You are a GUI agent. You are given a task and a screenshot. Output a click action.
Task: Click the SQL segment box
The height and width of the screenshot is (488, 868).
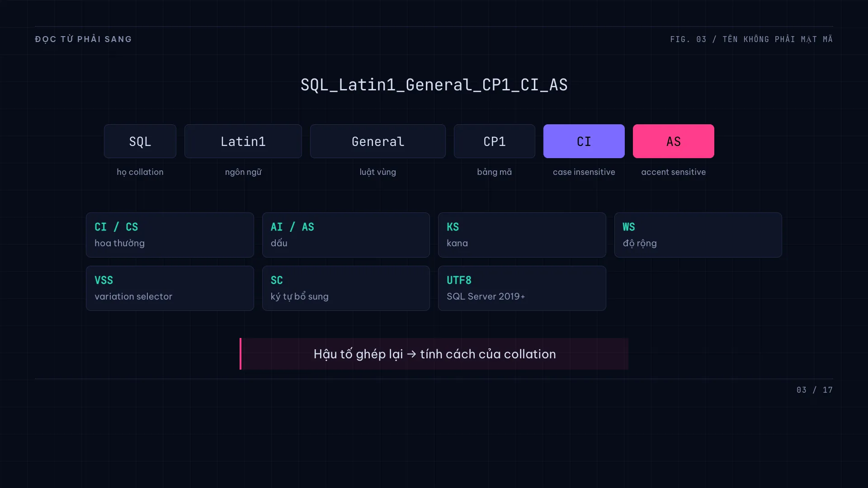140,141
